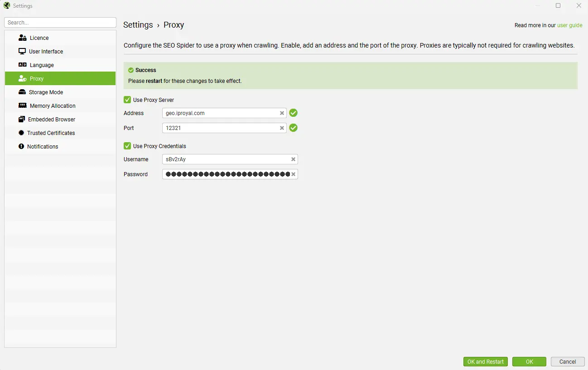The image size is (588, 370).
Task: Clear the Port field with its X
Action: [x=282, y=128]
